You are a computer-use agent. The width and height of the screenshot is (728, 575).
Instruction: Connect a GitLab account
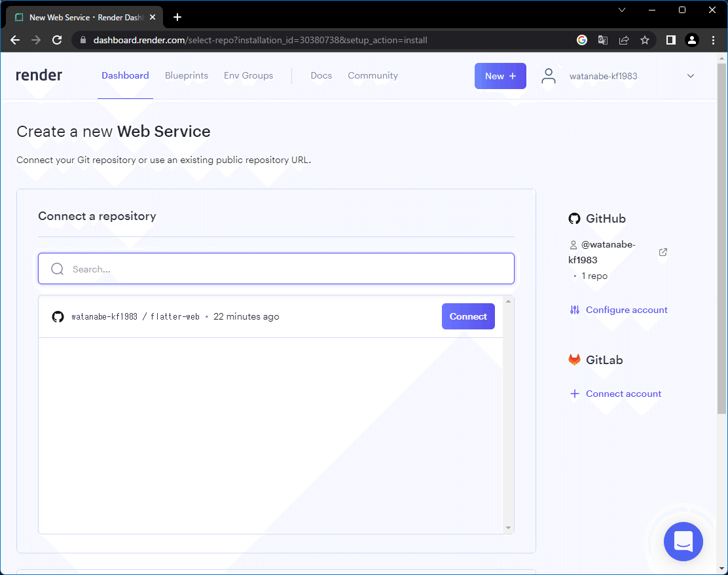[623, 394]
